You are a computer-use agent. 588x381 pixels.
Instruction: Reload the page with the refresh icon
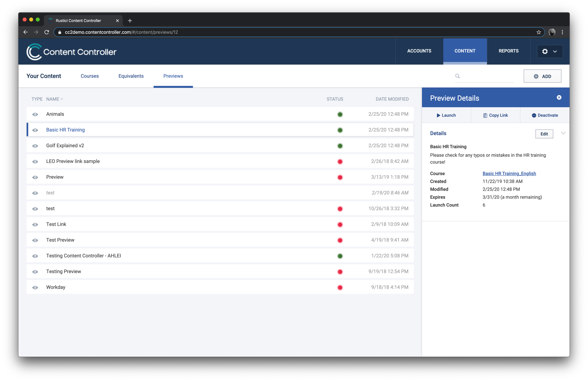point(47,32)
